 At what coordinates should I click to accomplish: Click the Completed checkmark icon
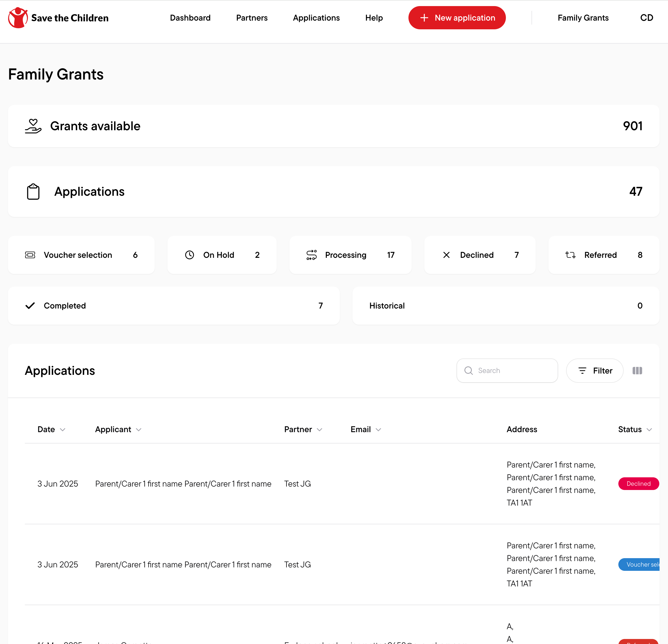[30, 306]
